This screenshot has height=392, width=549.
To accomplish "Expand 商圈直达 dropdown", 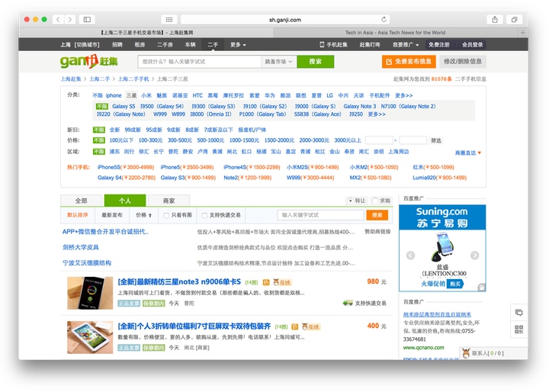I will click(467, 153).
